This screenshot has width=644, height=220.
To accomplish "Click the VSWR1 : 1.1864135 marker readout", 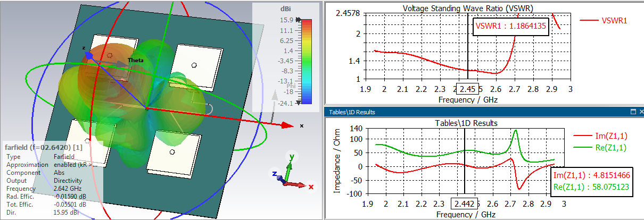I will pos(511,26).
